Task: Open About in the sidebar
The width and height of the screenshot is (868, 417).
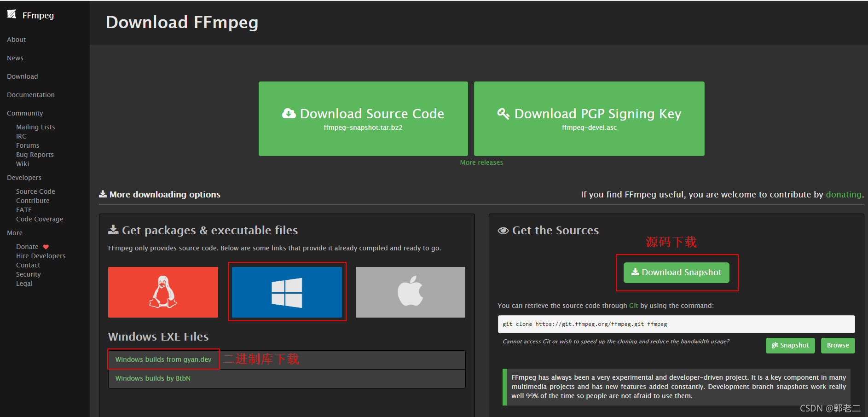Action: point(17,40)
